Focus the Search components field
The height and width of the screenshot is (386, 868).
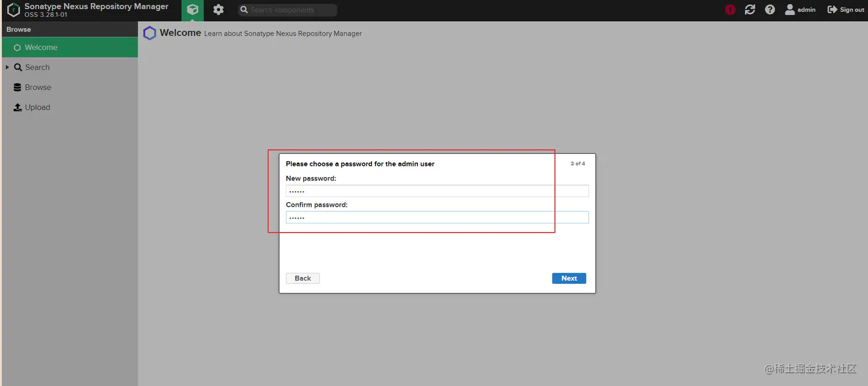[x=288, y=10]
